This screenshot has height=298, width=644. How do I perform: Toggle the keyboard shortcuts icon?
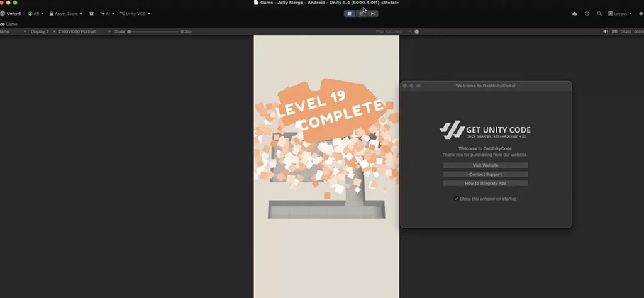pyautogui.click(x=614, y=31)
